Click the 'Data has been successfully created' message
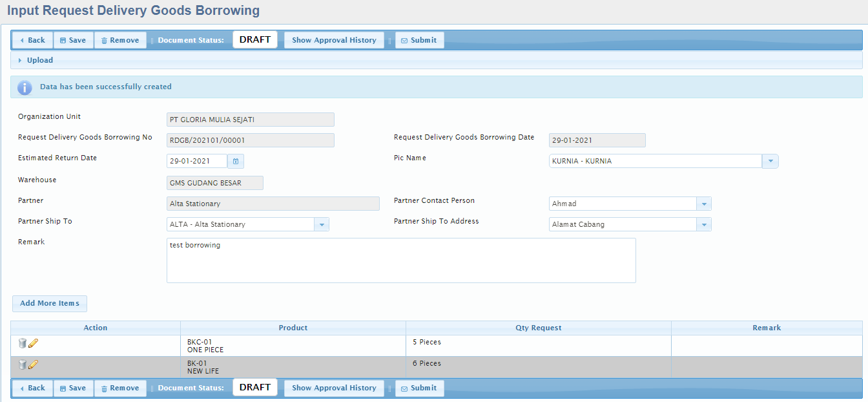This screenshot has width=868, height=402. (106, 87)
